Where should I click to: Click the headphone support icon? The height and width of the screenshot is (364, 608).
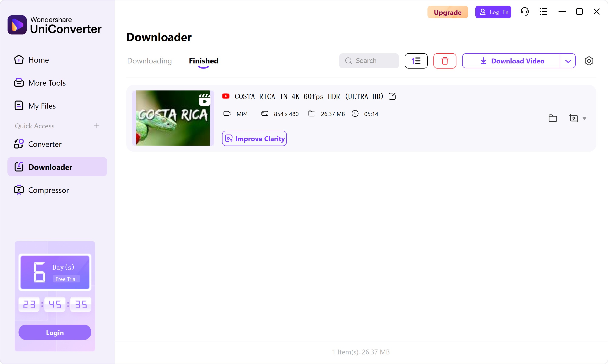coord(524,12)
